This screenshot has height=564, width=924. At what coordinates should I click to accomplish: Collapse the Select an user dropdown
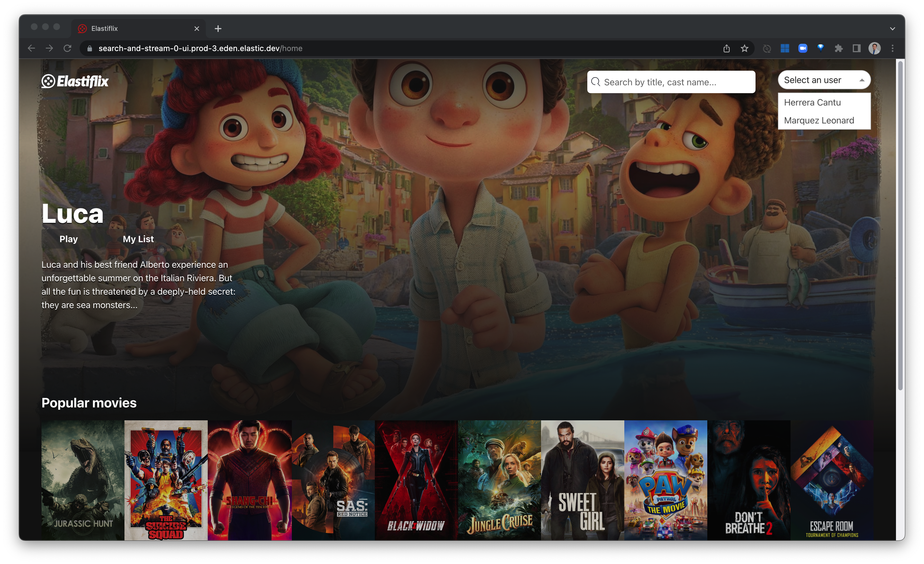coord(824,80)
